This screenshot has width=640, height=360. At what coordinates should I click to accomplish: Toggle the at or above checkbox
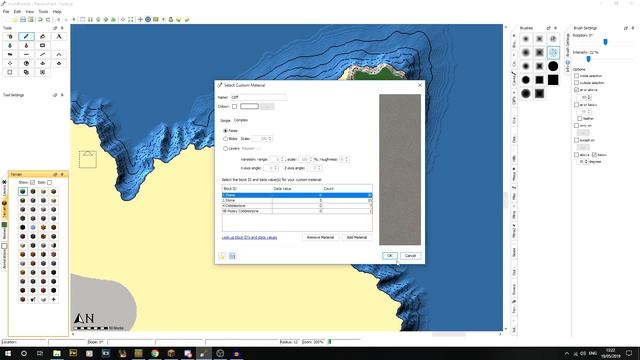[x=576, y=90]
